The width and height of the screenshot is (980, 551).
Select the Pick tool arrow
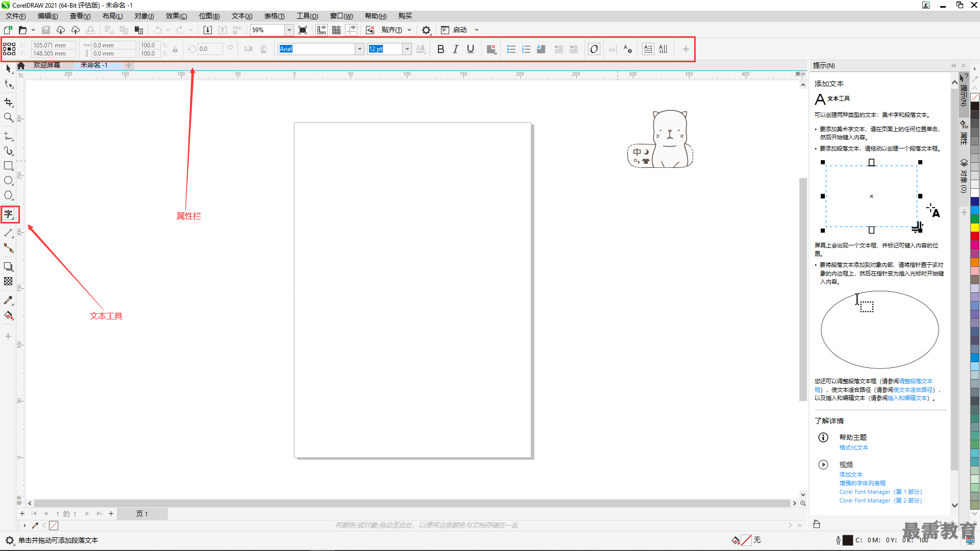click(8, 68)
